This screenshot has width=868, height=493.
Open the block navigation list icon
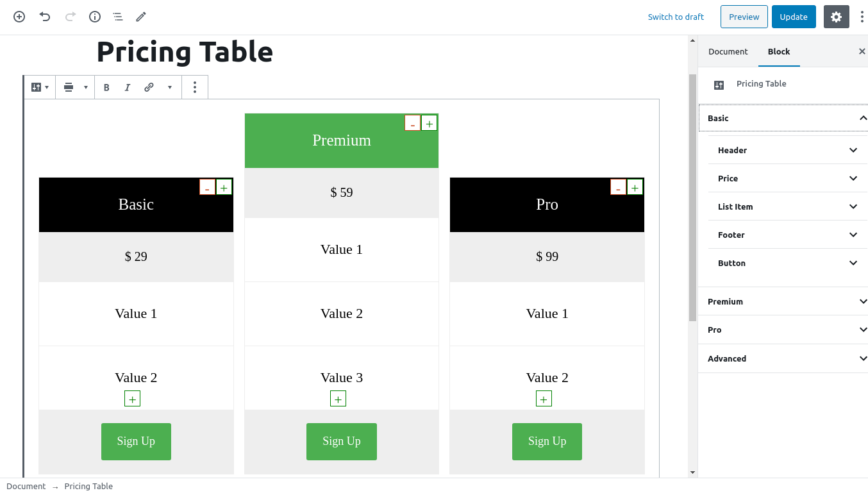click(118, 17)
